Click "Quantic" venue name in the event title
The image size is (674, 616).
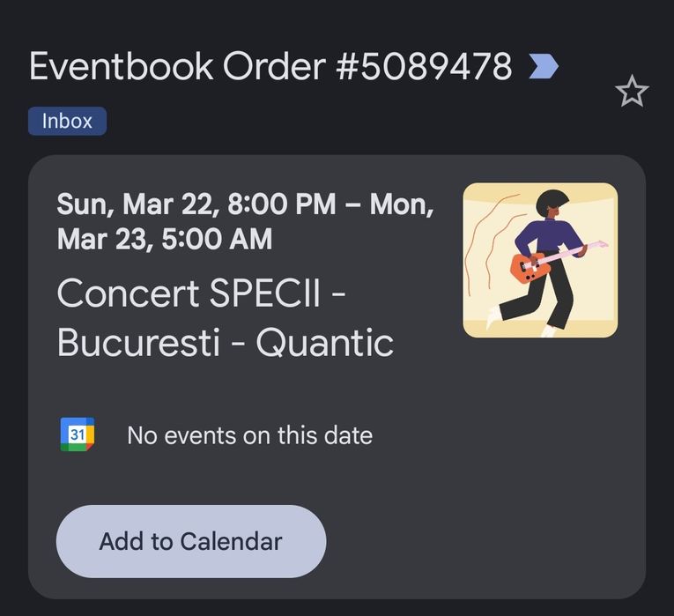(324, 343)
